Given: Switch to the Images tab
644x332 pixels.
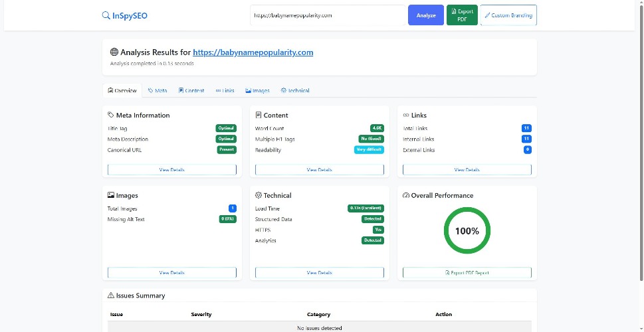Looking at the screenshot, I should coord(257,91).
